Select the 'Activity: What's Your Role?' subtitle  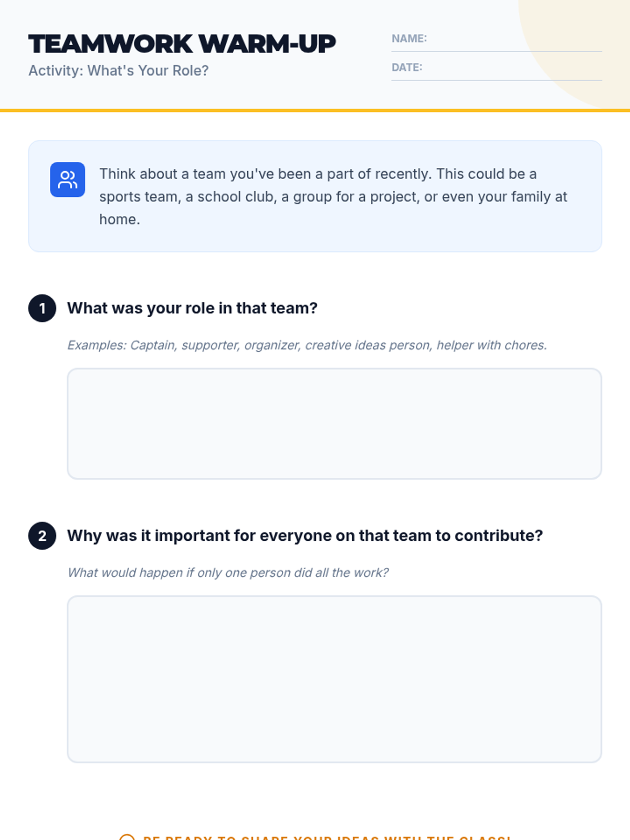119,71
